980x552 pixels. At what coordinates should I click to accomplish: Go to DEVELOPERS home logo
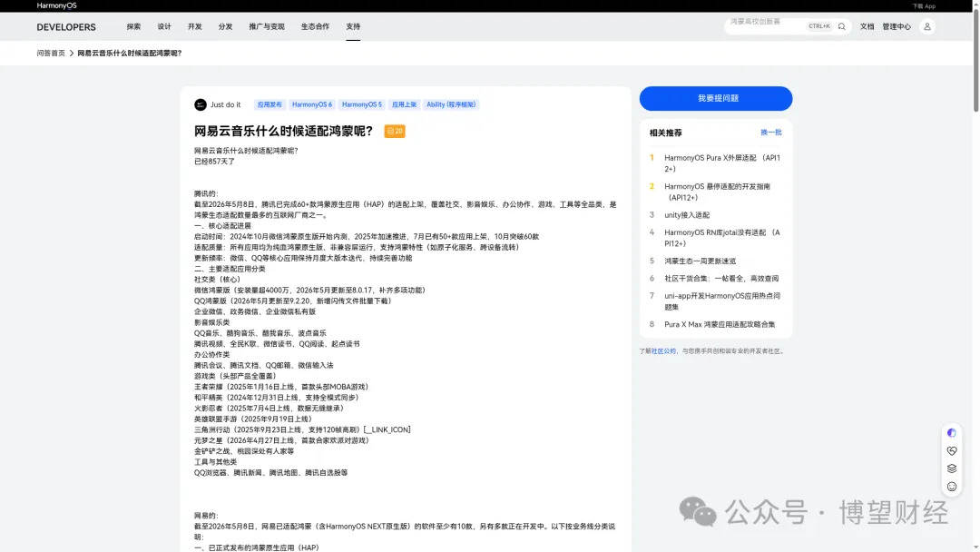pos(66,27)
